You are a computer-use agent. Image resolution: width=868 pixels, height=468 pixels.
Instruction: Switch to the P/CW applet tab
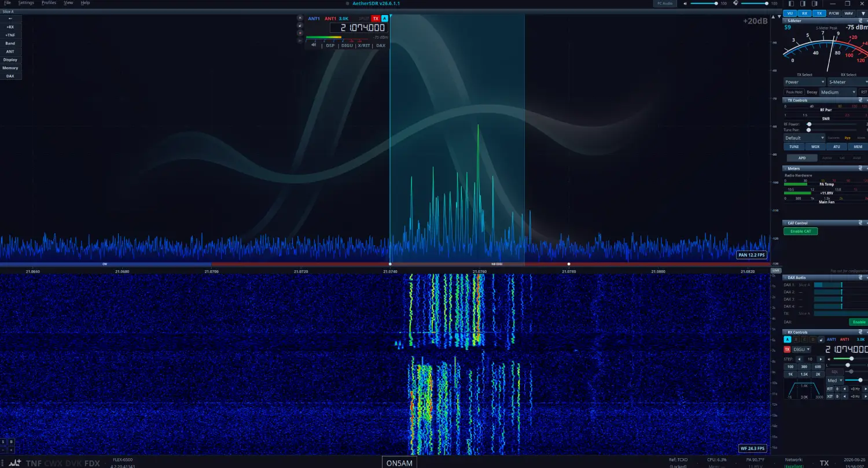(834, 13)
